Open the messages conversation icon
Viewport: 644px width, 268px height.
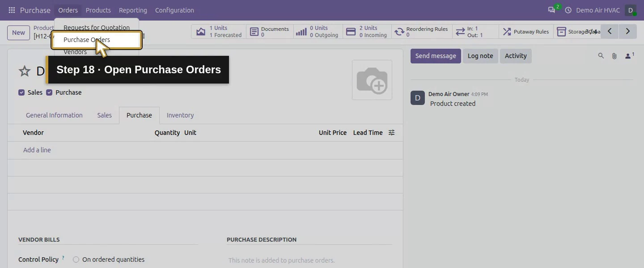(x=552, y=10)
